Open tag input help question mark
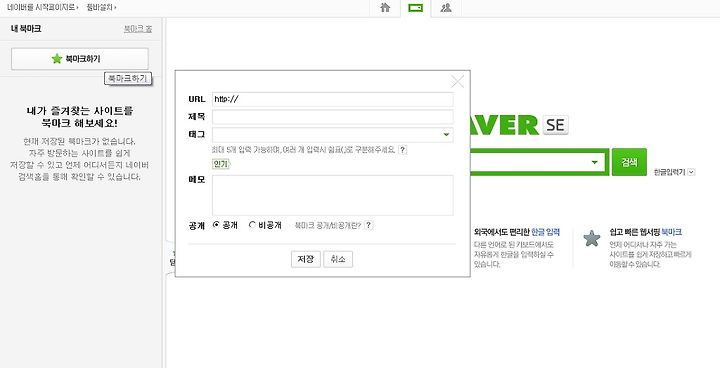Viewport: 720px width, 368px height. (402, 150)
